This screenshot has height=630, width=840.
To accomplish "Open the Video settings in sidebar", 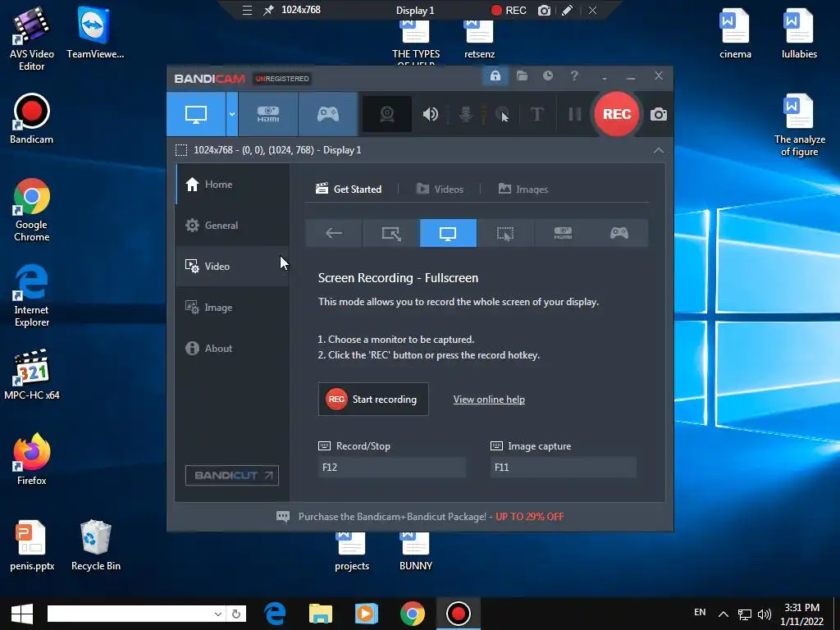I will [x=232, y=267].
